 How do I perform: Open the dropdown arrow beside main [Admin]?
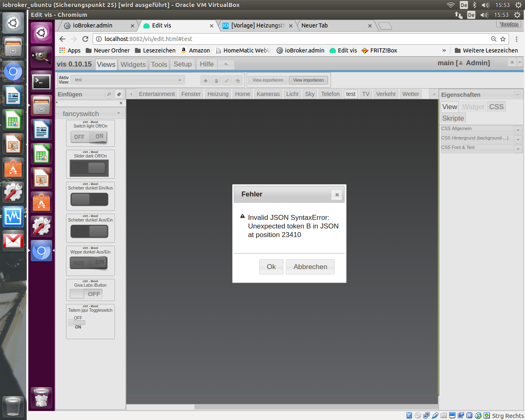520,62
